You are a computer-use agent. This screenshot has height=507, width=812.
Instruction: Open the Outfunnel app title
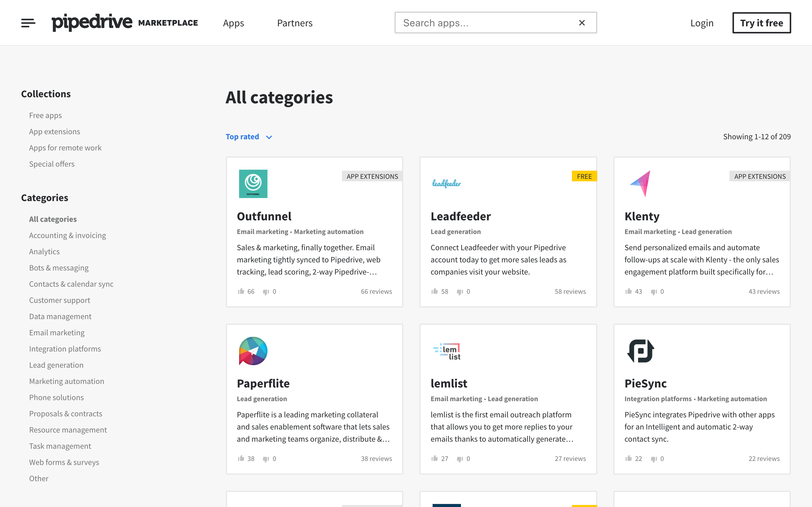264,216
